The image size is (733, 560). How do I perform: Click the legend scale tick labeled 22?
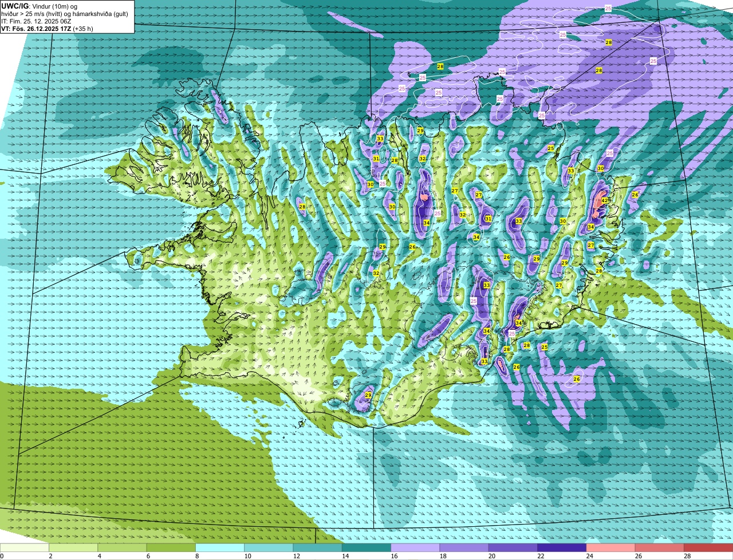(x=541, y=556)
